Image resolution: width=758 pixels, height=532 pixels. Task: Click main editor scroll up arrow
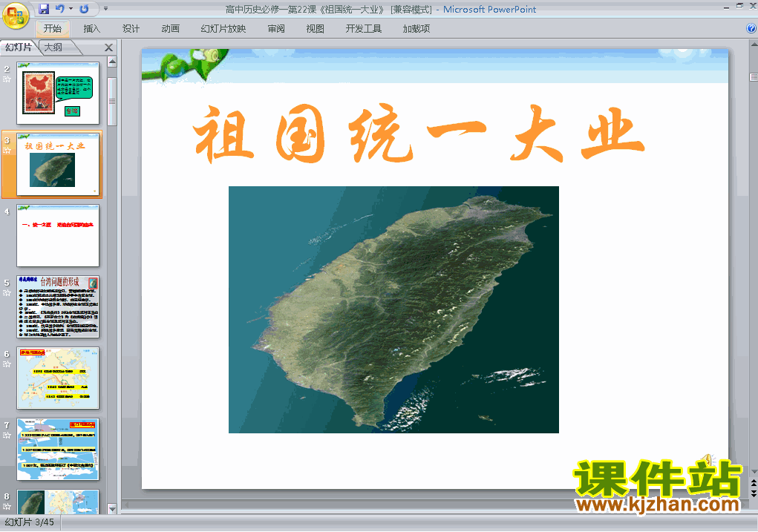(754, 45)
